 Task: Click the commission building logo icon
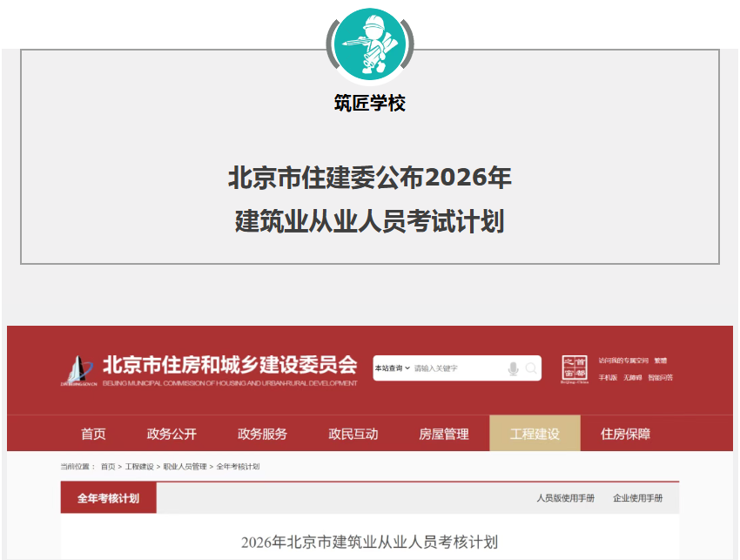[79, 369]
